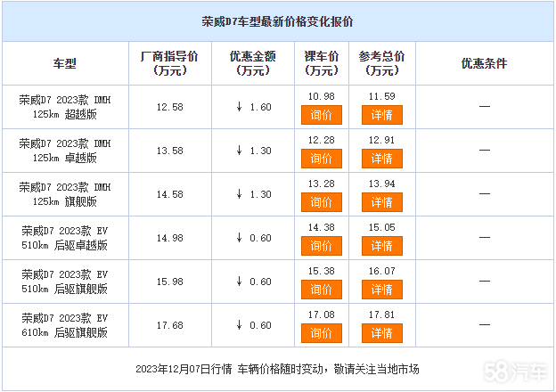Select model name 荣威D7 2023款 EV 510km 后驱卓越版

coord(64,238)
